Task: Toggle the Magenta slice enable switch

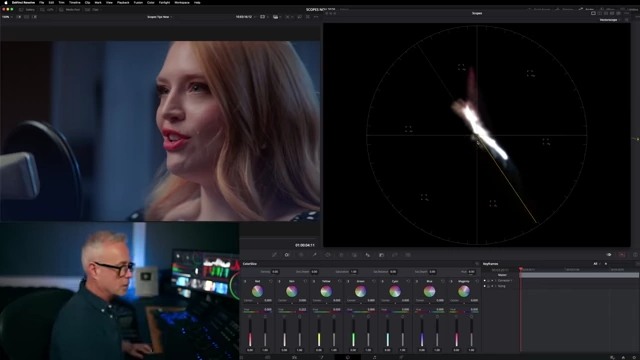Action: point(451,281)
